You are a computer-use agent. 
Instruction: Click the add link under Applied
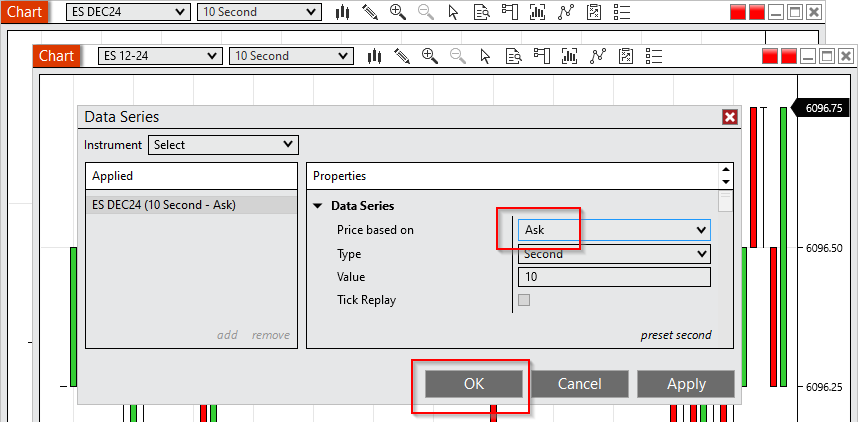(227, 335)
